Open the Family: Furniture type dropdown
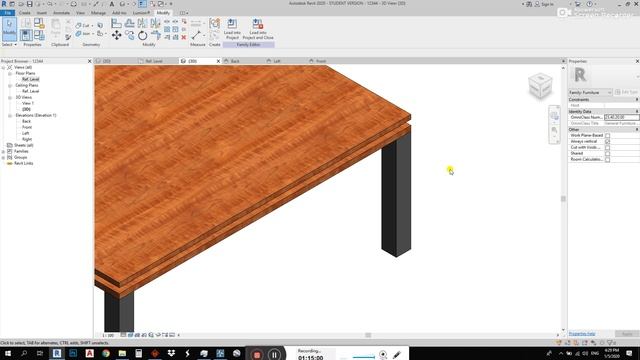This screenshot has width=640, height=360. coord(590,93)
